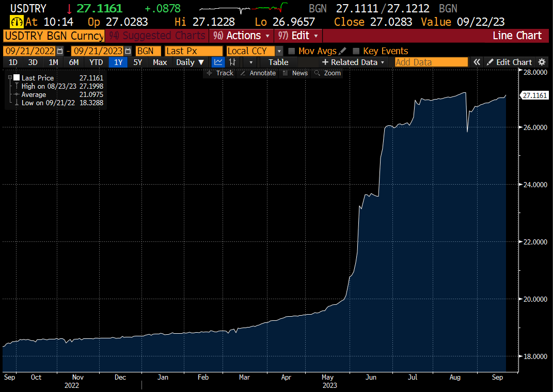Click the white Last Price legend swatch
553x392 pixels.
pyautogui.click(x=16, y=77)
